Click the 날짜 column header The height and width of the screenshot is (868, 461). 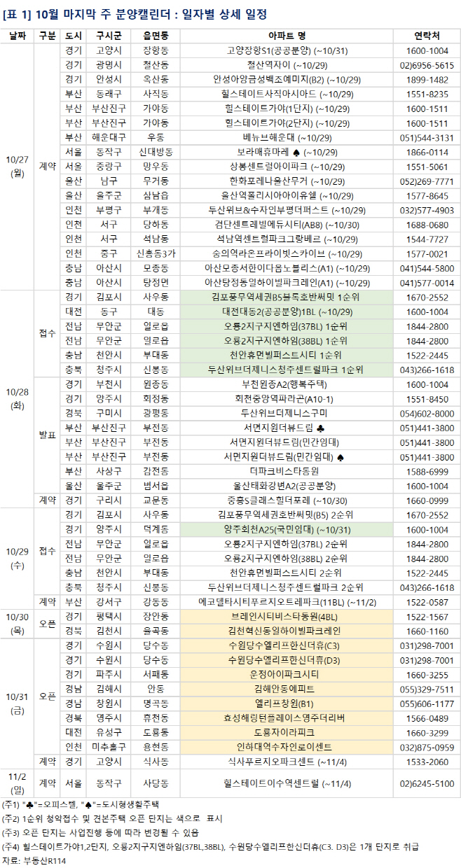pyautogui.click(x=17, y=35)
